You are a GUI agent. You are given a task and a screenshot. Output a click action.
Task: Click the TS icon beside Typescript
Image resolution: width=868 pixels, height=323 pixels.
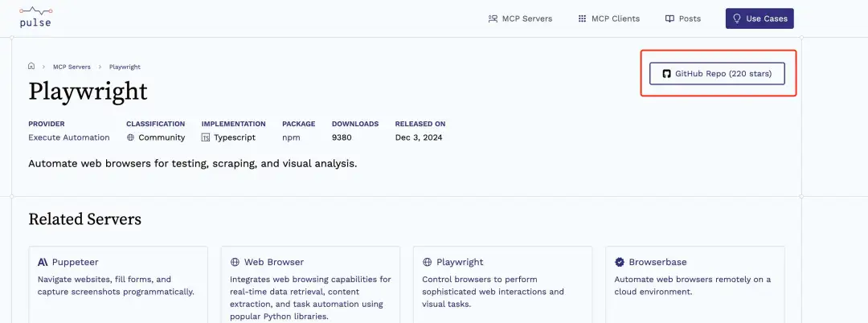tap(206, 137)
